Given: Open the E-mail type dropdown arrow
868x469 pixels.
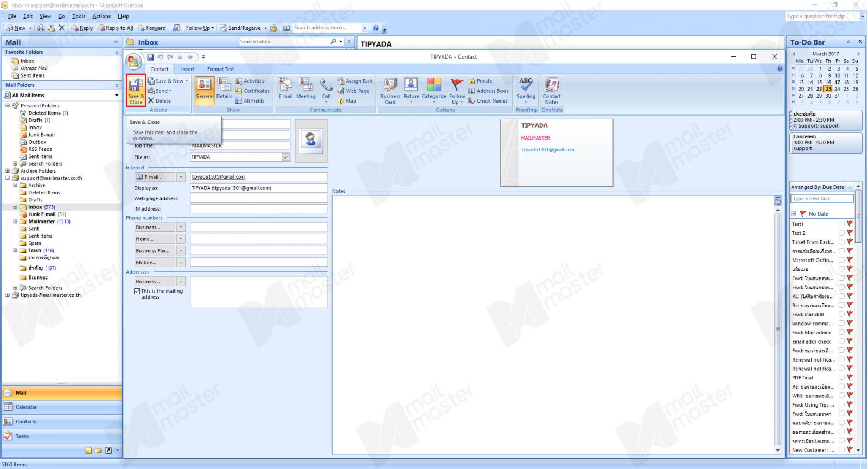Looking at the screenshot, I should (181, 177).
